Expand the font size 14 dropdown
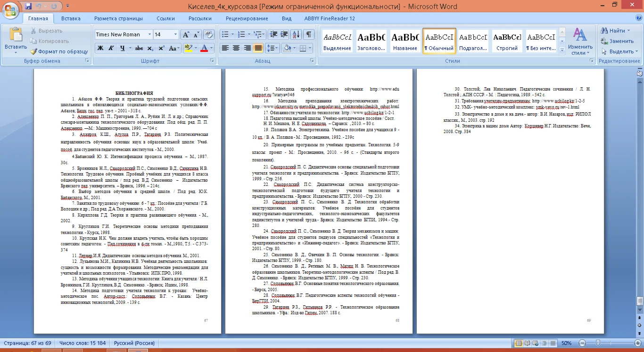 175,34
